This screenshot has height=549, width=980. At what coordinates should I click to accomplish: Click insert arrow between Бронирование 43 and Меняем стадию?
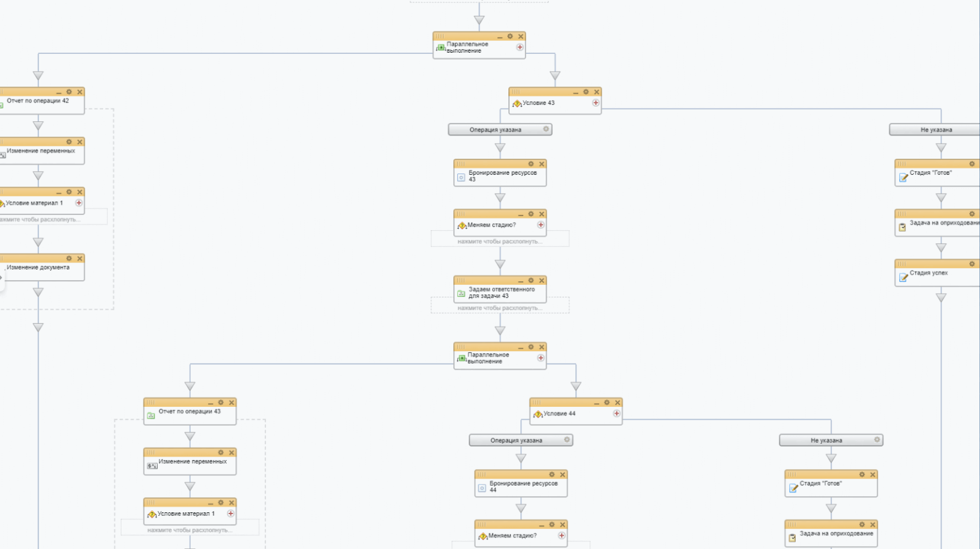click(500, 198)
